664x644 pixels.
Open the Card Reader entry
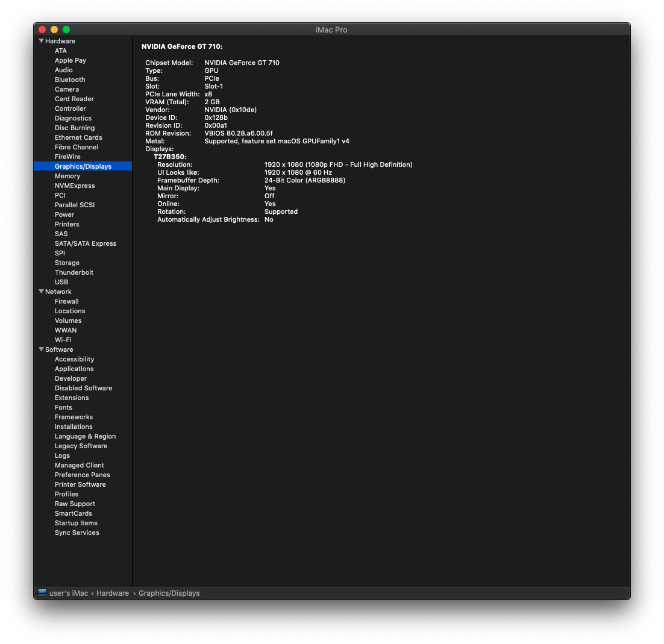click(x=74, y=99)
